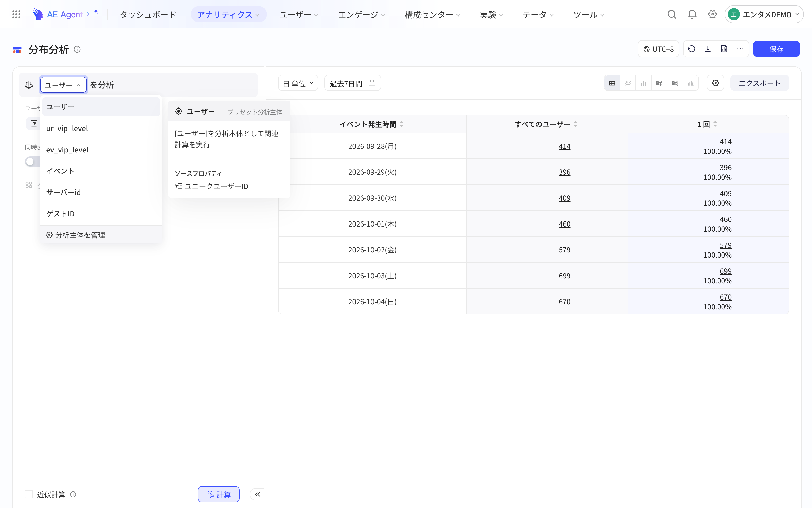Go to ダッシュボード
This screenshot has width=812, height=508.
coord(148,14)
